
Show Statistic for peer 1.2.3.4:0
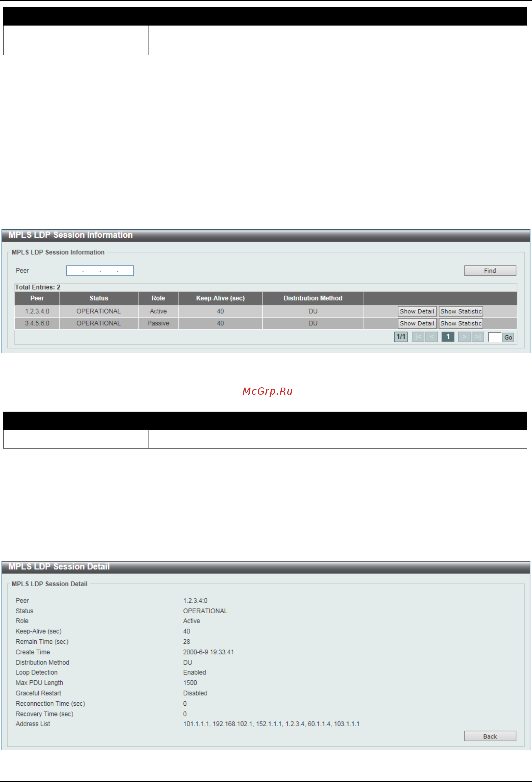coord(461,311)
